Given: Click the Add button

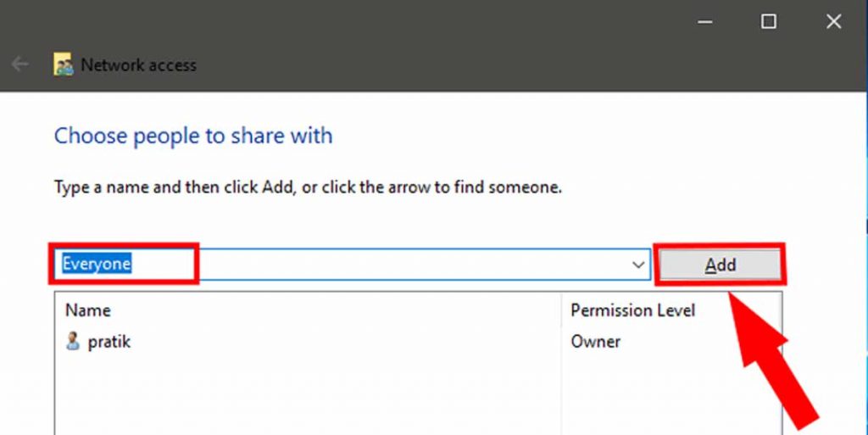Looking at the screenshot, I should [721, 265].
